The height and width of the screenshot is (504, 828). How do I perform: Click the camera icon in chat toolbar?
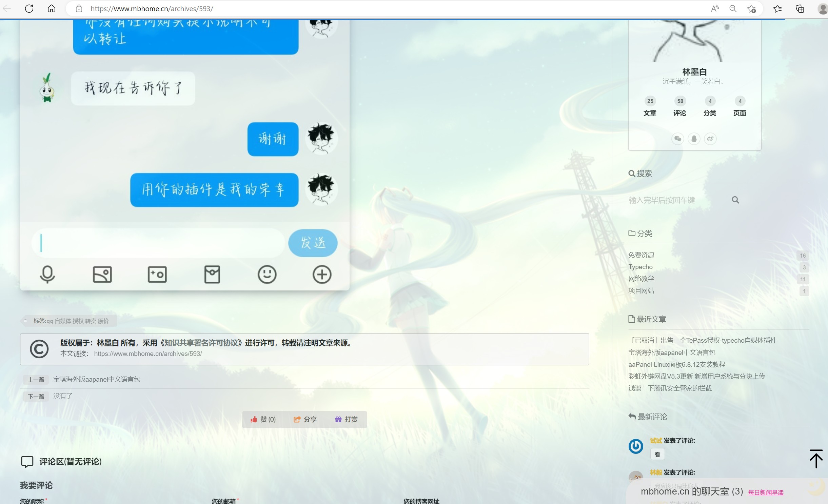pos(157,274)
